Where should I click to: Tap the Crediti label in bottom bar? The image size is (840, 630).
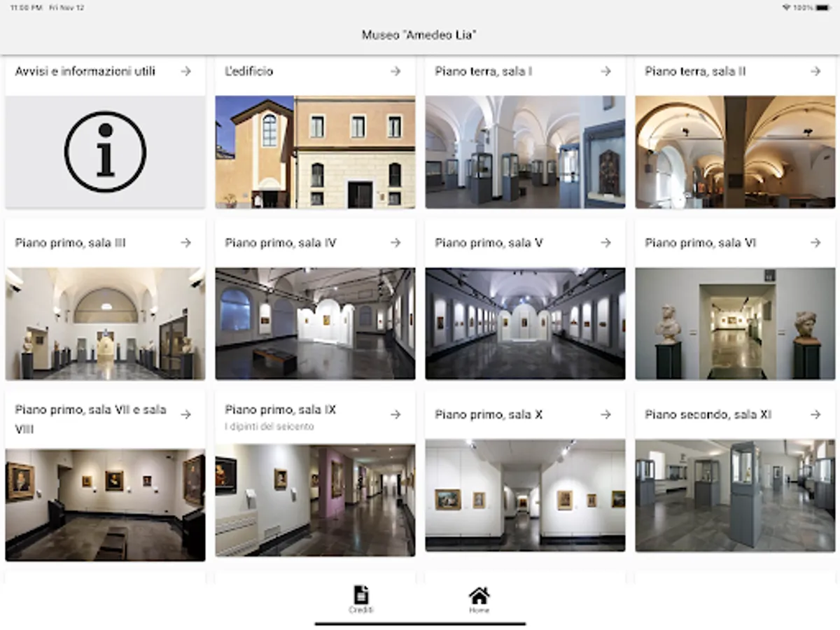tap(361, 610)
